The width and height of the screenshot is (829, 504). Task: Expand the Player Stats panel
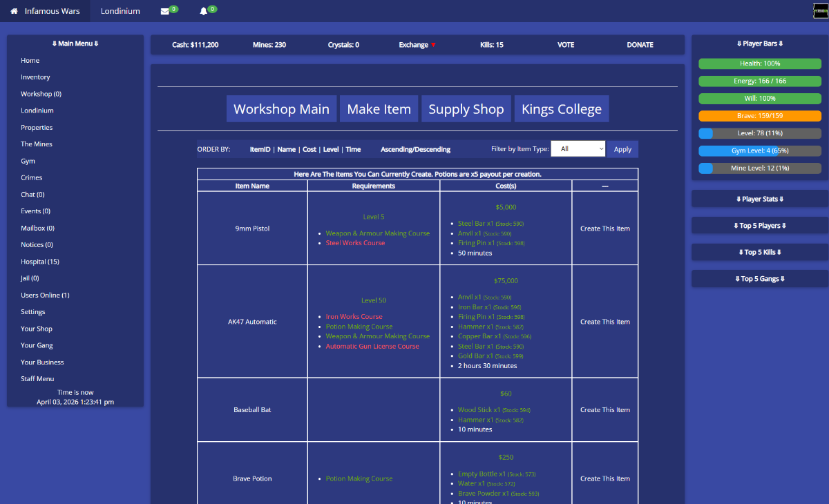[760, 199]
